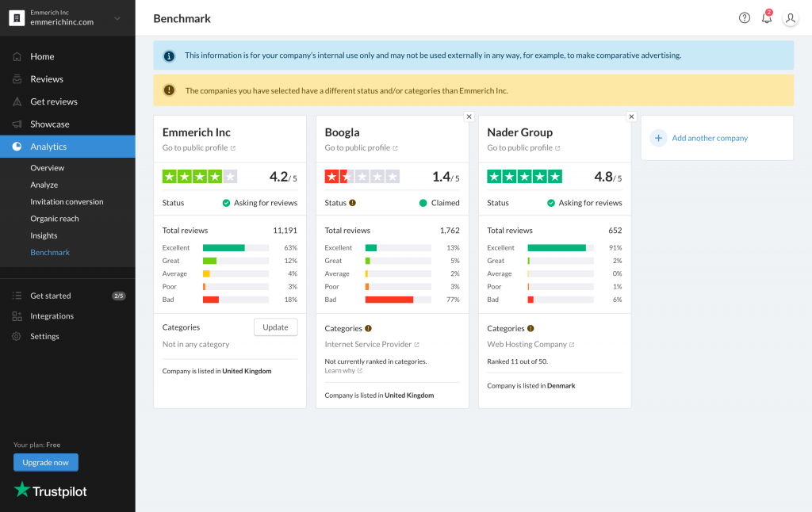Open notifications via the bell icon
This screenshot has height=512, width=812.
tap(767, 17)
